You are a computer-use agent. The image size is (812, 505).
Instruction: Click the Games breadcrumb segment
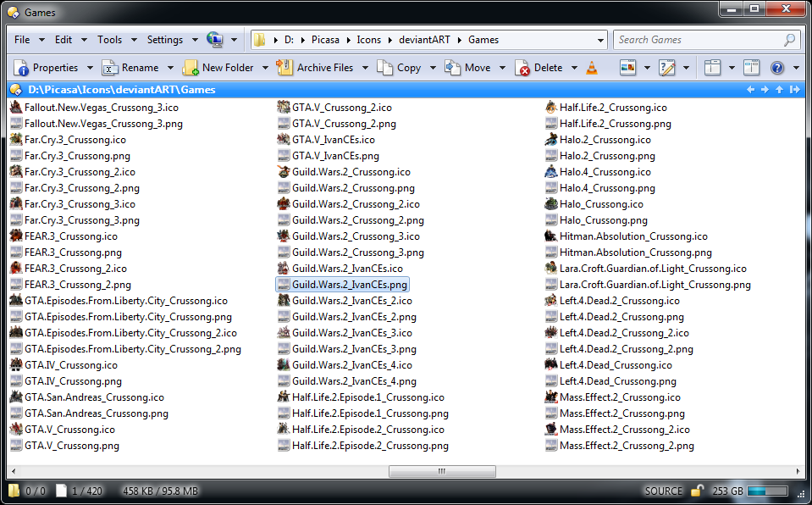coord(483,40)
